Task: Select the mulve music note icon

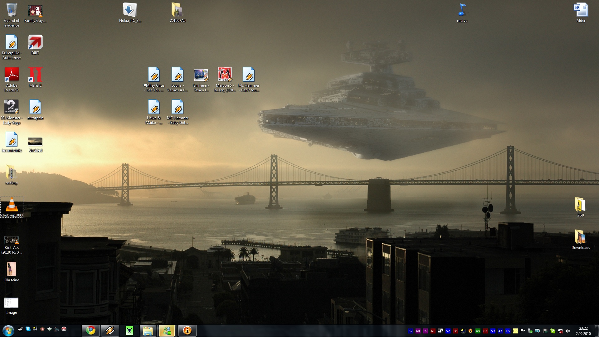Action: tap(462, 13)
